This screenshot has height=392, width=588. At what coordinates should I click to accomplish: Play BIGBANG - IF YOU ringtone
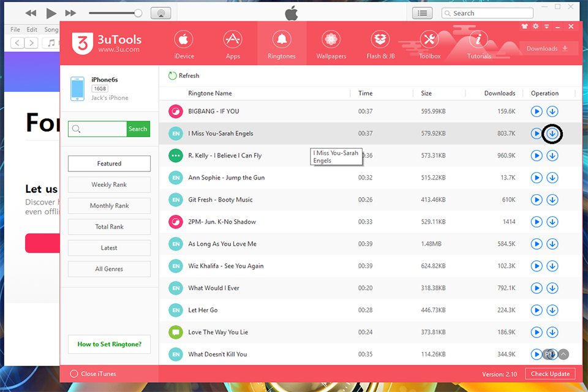pyautogui.click(x=537, y=111)
